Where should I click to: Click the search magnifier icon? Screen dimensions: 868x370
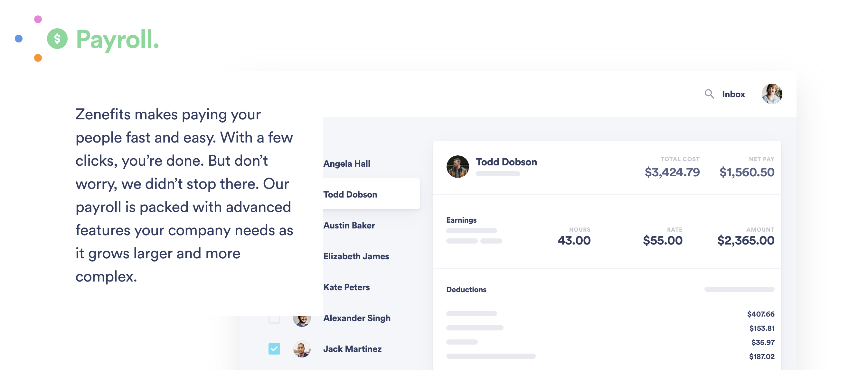[x=709, y=94]
